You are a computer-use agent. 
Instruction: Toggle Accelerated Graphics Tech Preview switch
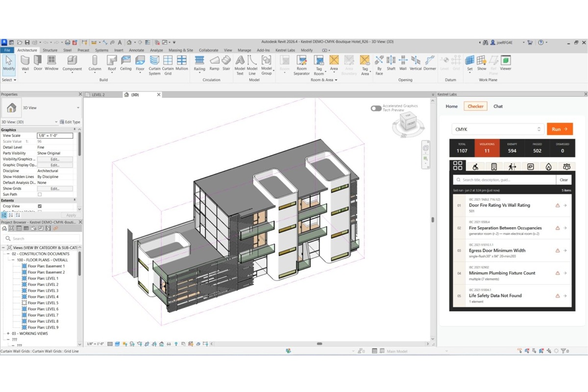coord(376,108)
